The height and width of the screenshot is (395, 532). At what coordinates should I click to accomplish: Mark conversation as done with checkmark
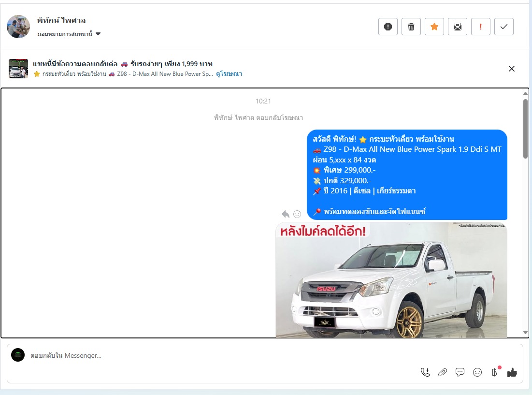click(504, 27)
